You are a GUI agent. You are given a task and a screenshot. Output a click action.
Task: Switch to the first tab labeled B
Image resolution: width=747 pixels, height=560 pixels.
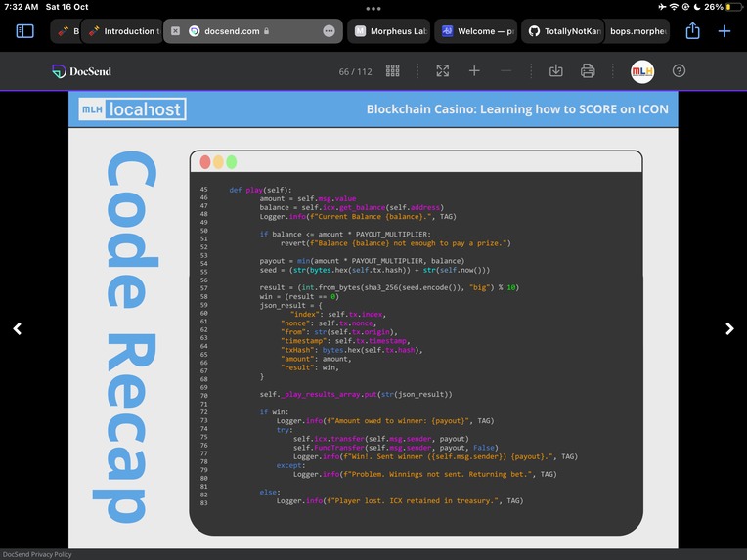(66, 31)
